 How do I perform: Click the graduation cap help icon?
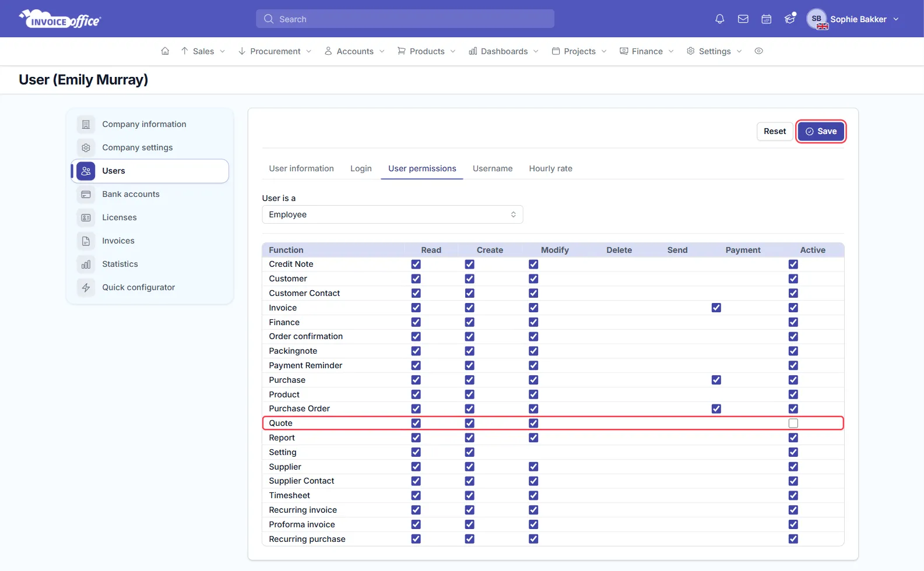790,19
